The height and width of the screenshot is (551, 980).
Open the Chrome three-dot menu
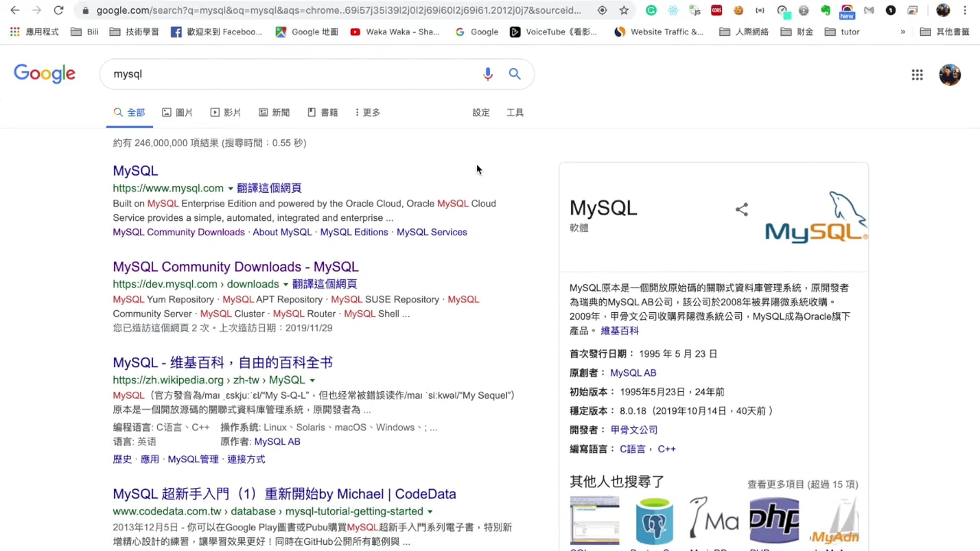click(965, 10)
